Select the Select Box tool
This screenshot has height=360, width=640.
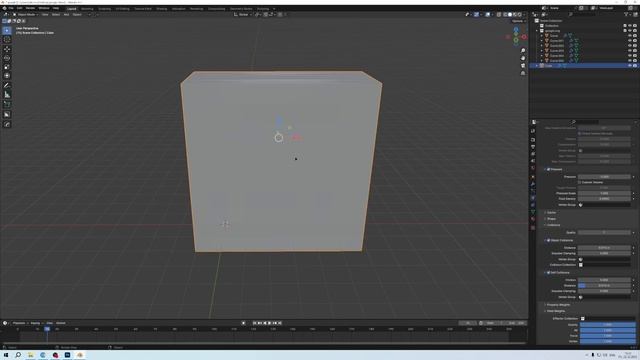pos(7,31)
